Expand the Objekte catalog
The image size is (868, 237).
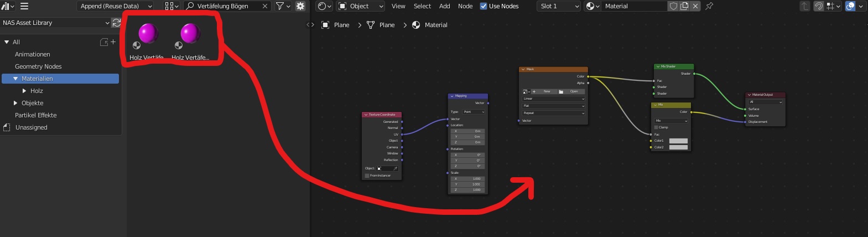[x=15, y=103]
